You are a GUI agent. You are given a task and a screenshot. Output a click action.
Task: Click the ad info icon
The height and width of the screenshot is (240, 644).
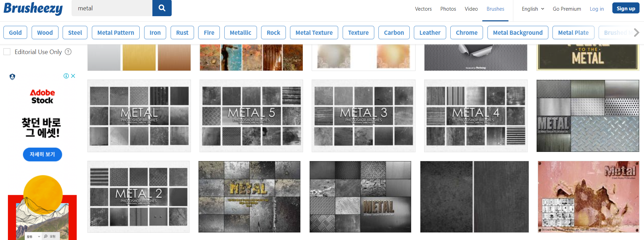[66, 76]
